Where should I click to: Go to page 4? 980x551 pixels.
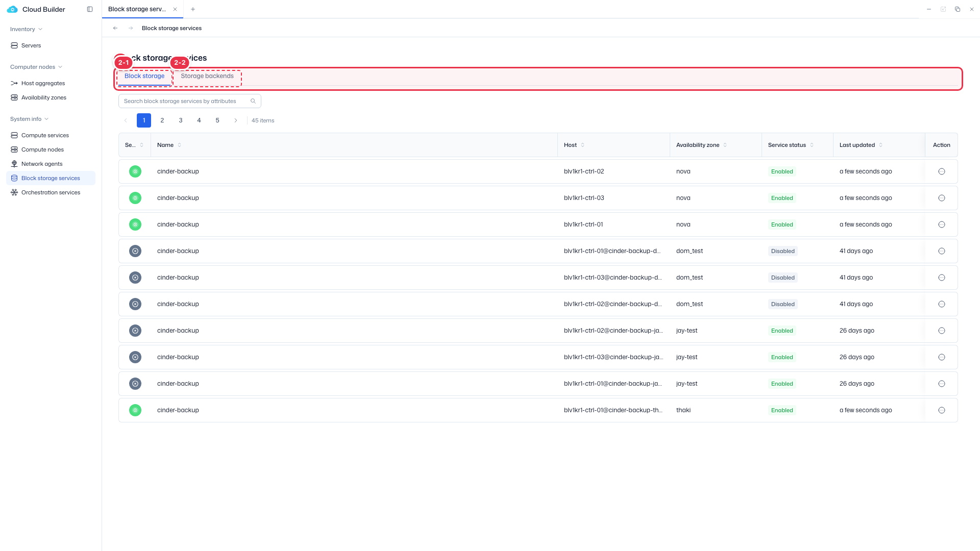(x=199, y=120)
